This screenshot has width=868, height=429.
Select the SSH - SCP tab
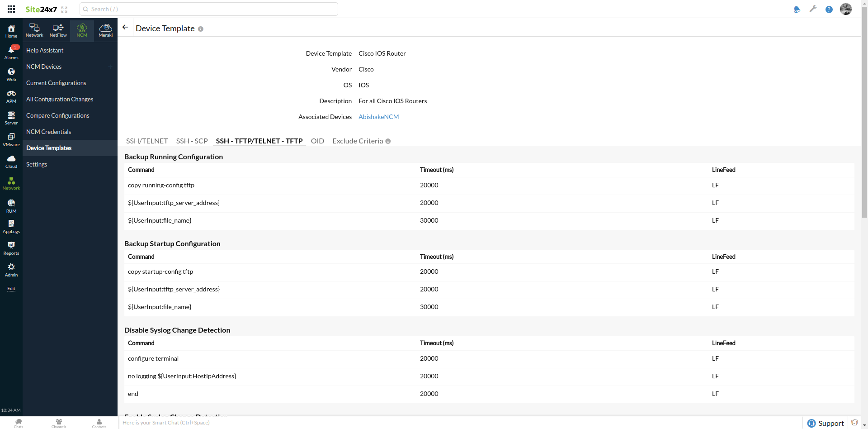192,141
